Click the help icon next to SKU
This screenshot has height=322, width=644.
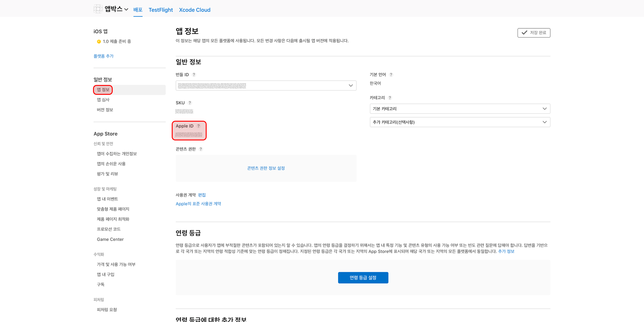pyautogui.click(x=190, y=103)
